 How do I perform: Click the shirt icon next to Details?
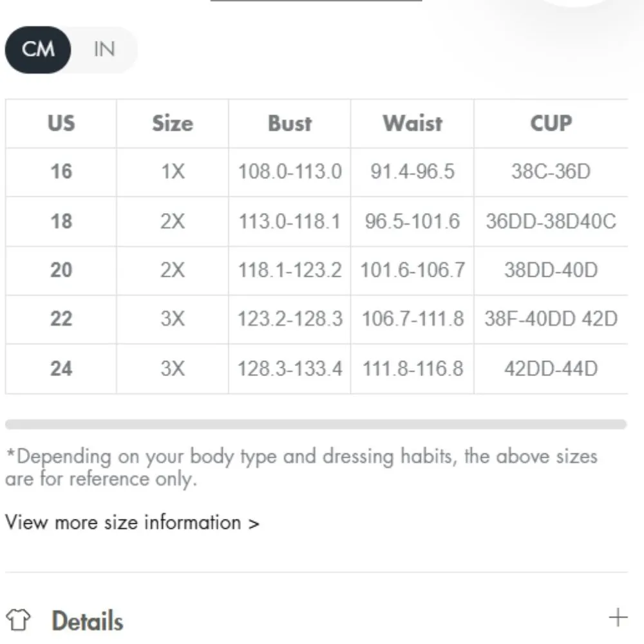tap(21, 620)
